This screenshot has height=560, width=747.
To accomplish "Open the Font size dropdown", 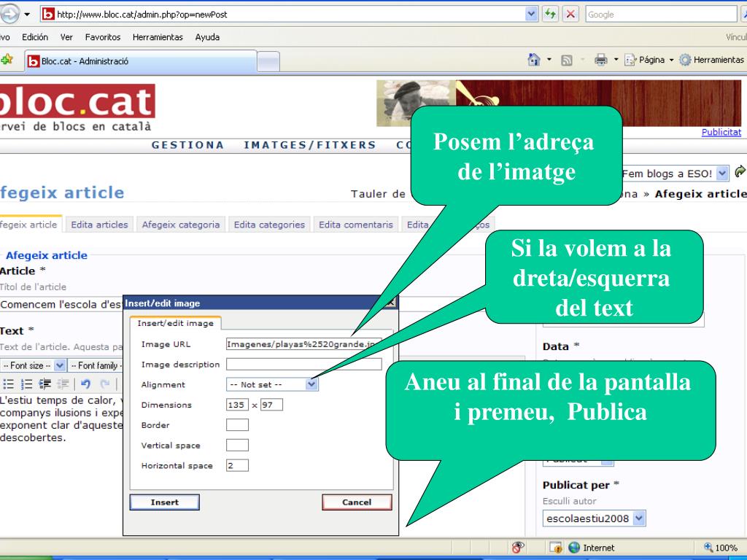I will [33, 366].
